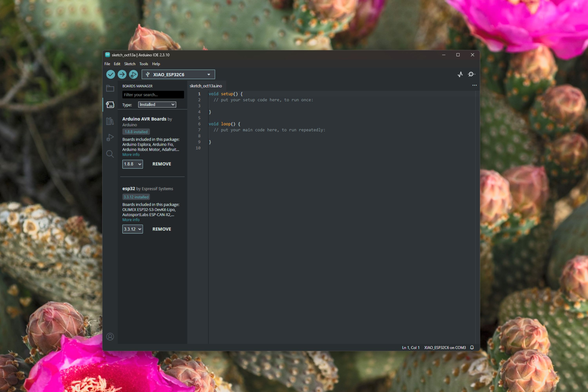Click the BOARDS MANAGER panel heading
Viewport: 588px width, 392px height.
click(x=137, y=86)
